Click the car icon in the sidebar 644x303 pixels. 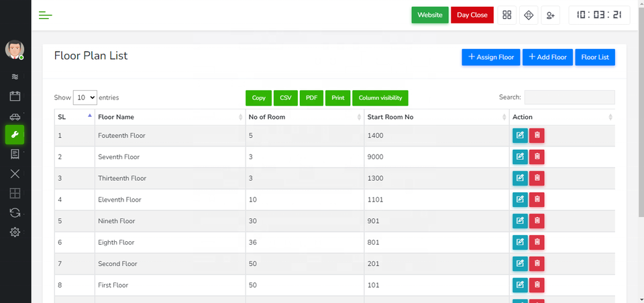[15, 116]
